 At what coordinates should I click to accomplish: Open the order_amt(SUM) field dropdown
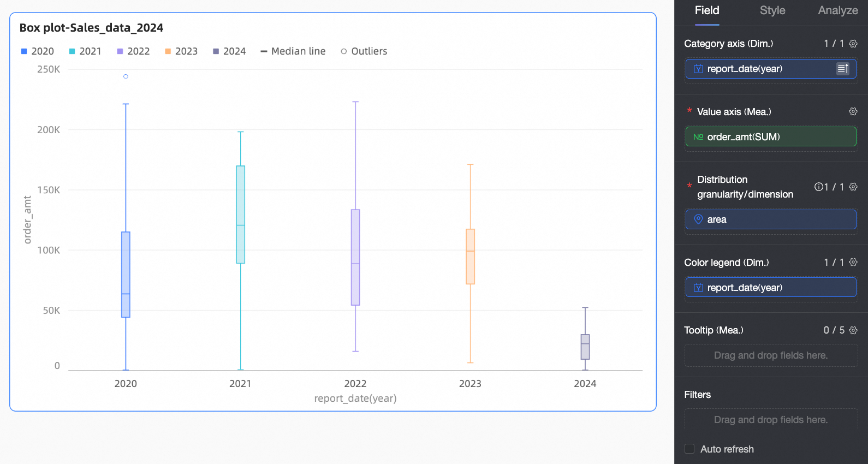click(771, 136)
